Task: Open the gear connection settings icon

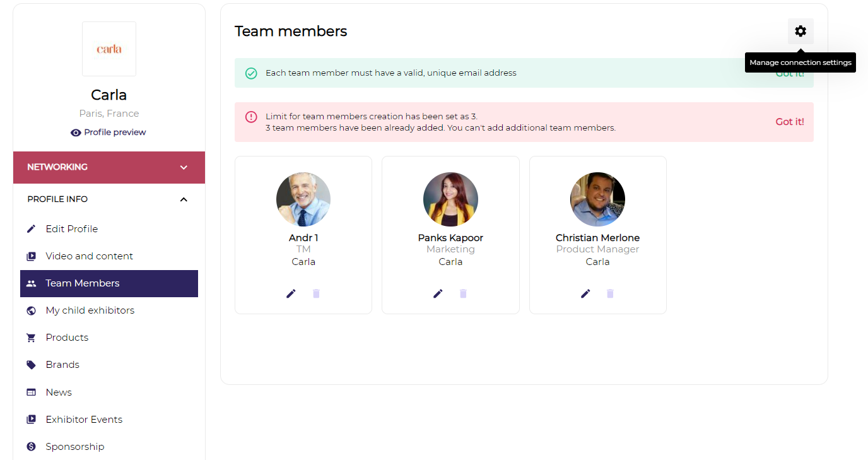Action: pos(801,31)
